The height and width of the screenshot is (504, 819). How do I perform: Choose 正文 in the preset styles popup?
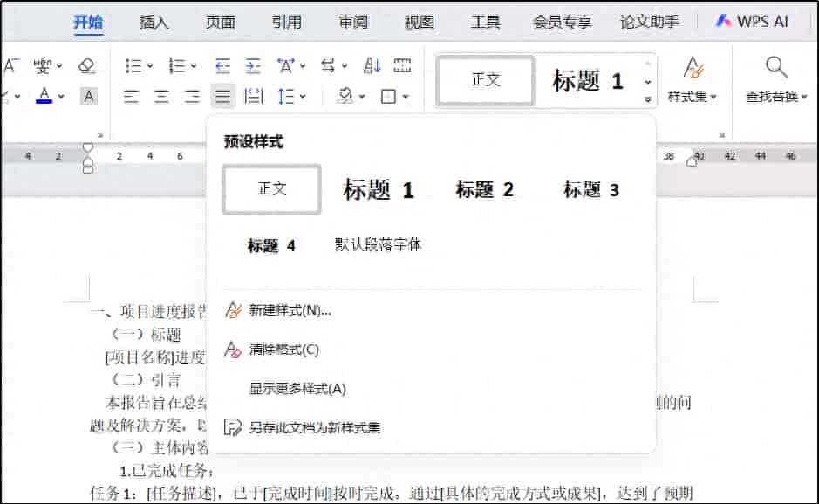[271, 189]
